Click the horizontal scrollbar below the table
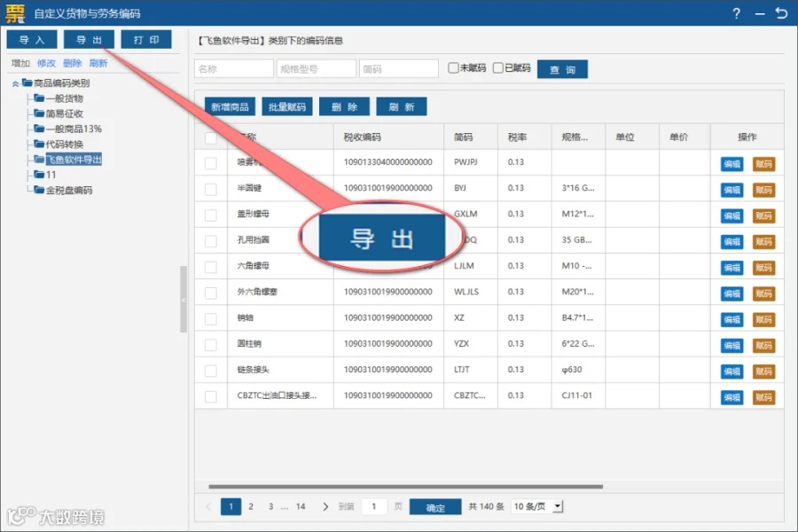The height and width of the screenshot is (532, 798). pos(405,487)
